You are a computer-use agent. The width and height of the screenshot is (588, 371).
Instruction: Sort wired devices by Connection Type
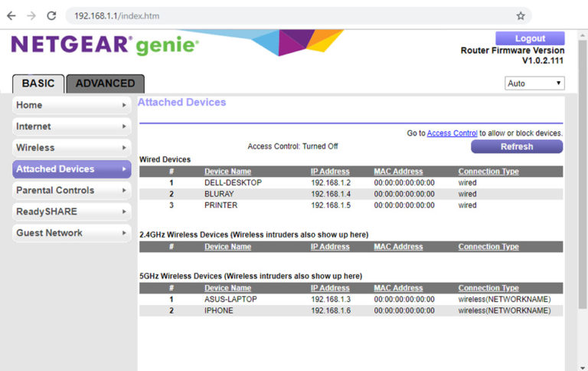[x=488, y=172]
